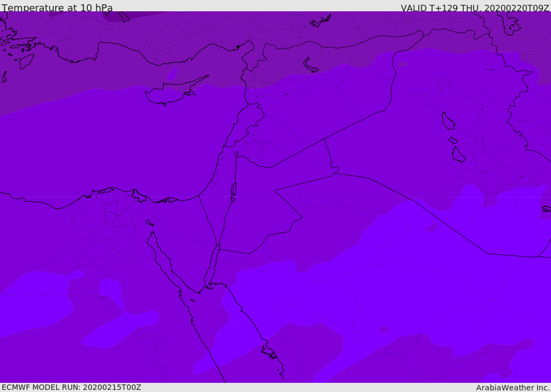The image size is (551, 392).
Task: Click the island of Cyprus on the map
Action: [x=172, y=93]
